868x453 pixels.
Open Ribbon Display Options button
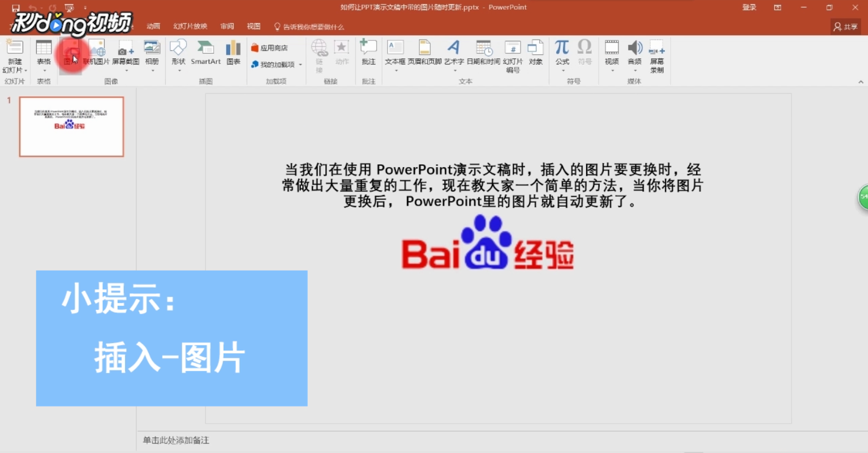(x=777, y=7)
